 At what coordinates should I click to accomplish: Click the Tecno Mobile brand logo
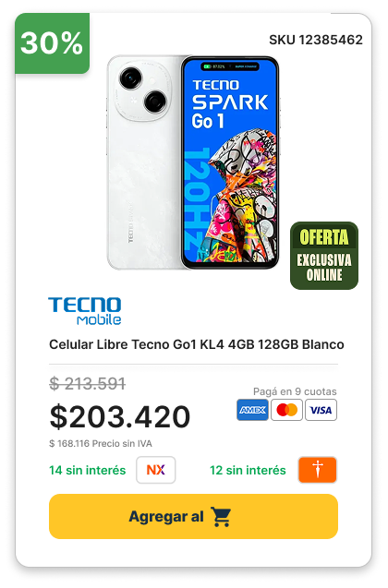pyautogui.click(x=85, y=311)
